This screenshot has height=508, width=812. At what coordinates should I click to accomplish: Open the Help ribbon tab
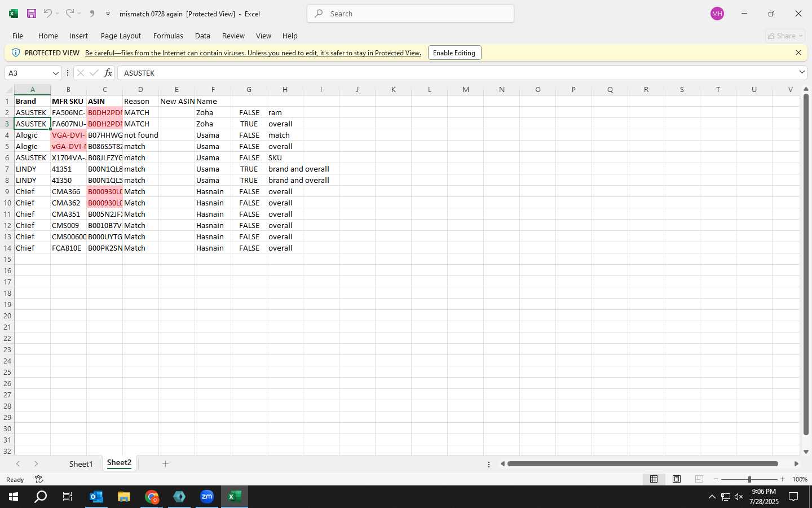click(290, 36)
